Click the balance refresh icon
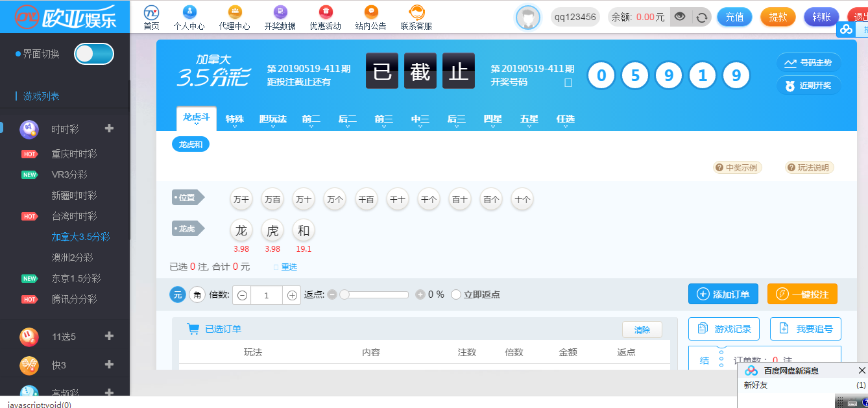This screenshot has height=408, width=868. click(x=701, y=18)
